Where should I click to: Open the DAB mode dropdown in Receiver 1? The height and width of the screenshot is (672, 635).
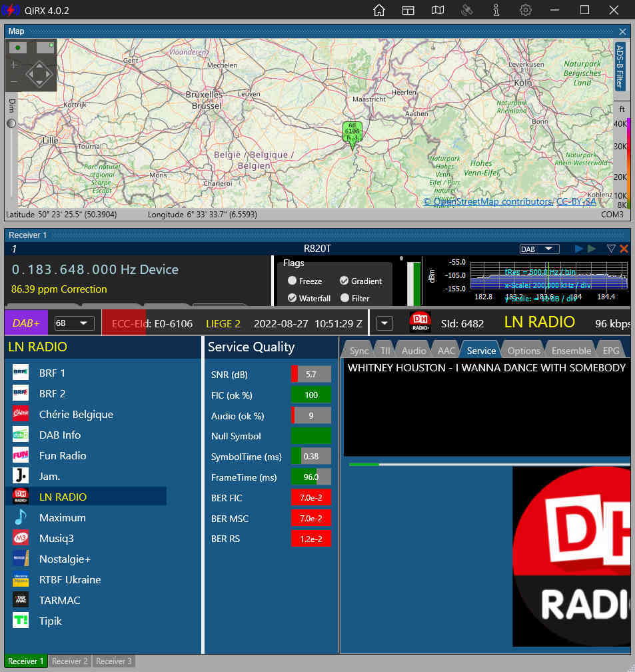tap(539, 249)
